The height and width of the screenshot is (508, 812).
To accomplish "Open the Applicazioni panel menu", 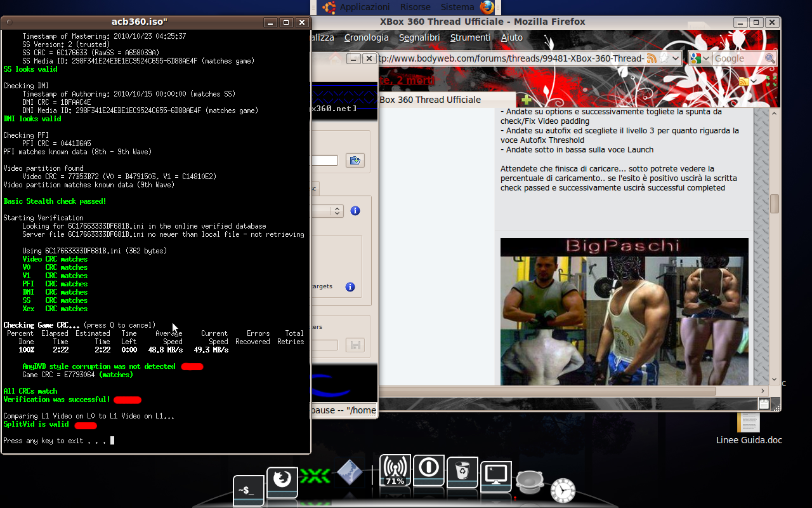I will coord(365,7).
